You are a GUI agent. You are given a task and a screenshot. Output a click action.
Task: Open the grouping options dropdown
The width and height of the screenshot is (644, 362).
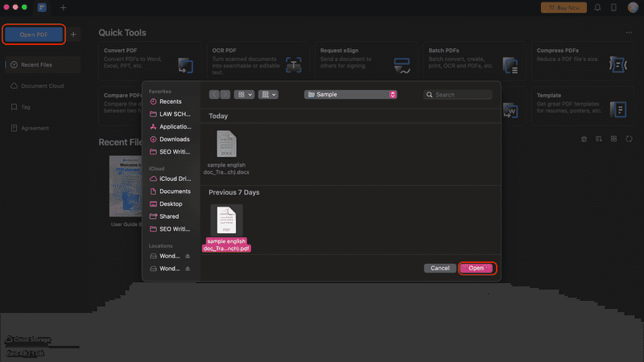click(x=268, y=94)
